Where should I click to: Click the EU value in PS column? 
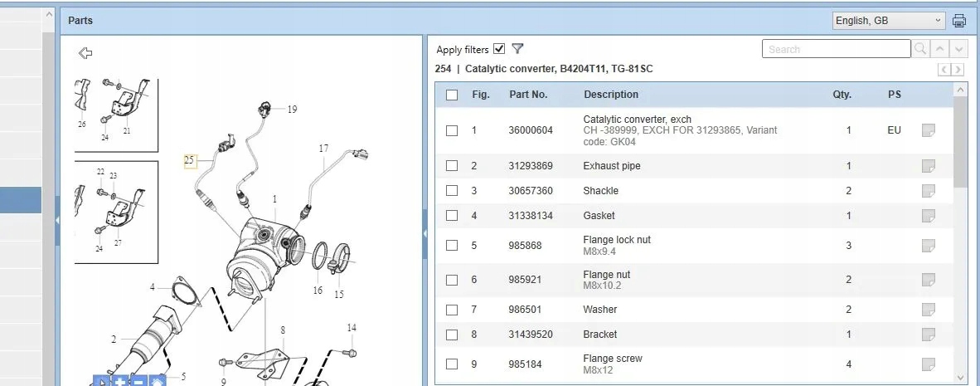pyautogui.click(x=895, y=130)
